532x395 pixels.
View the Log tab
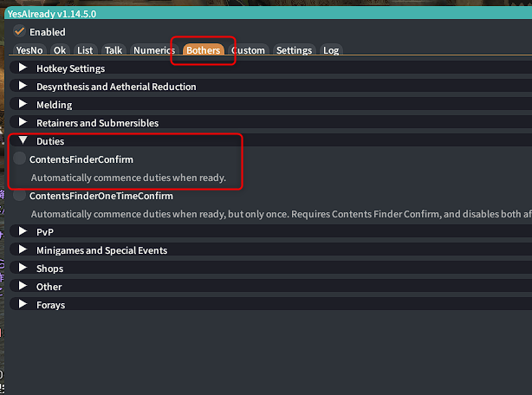point(331,50)
